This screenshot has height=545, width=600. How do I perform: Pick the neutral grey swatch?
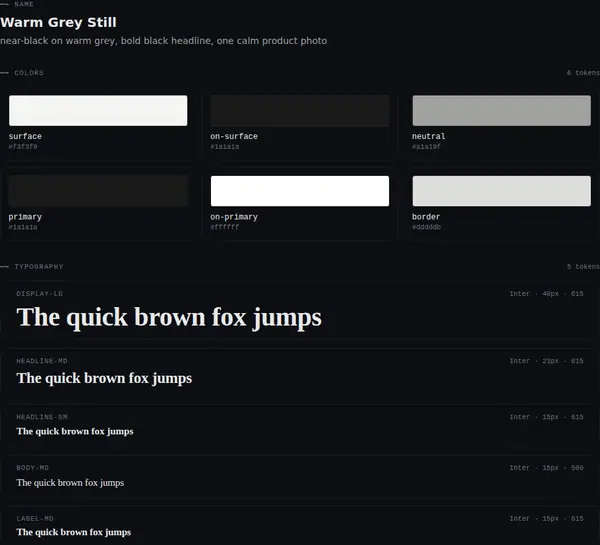[x=501, y=111]
